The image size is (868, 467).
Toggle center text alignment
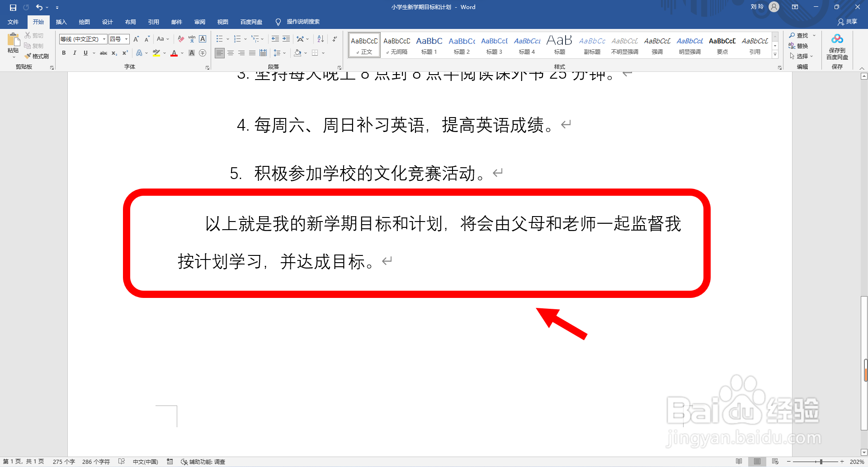click(x=231, y=53)
